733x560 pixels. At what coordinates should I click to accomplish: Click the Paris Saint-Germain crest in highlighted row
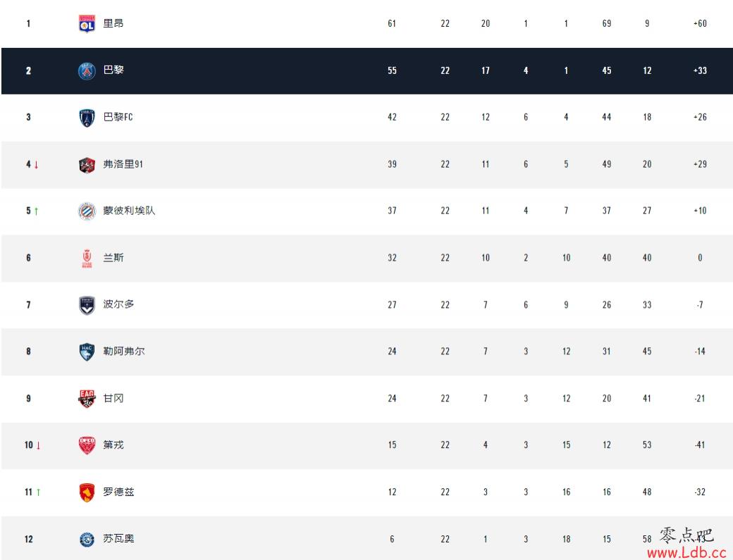coord(87,71)
